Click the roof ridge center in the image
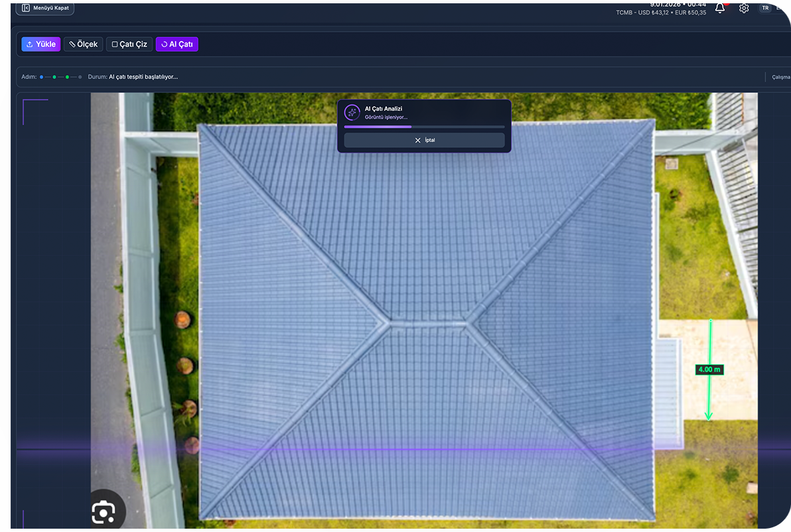Image resolution: width=791 pixels, height=532 pixels. point(428,323)
